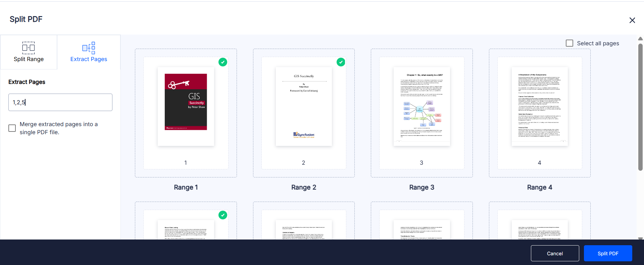
Task: Select the page 7 thumbnail in second row
Action: 422,230
